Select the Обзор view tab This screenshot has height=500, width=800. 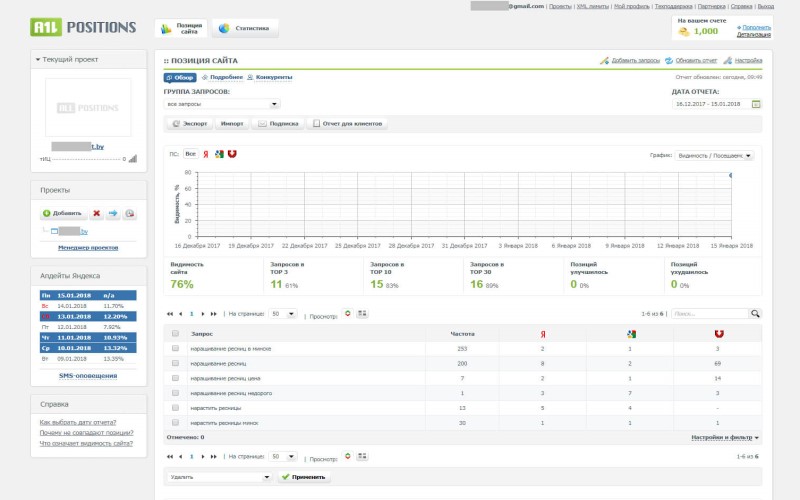pyautogui.click(x=180, y=78)
